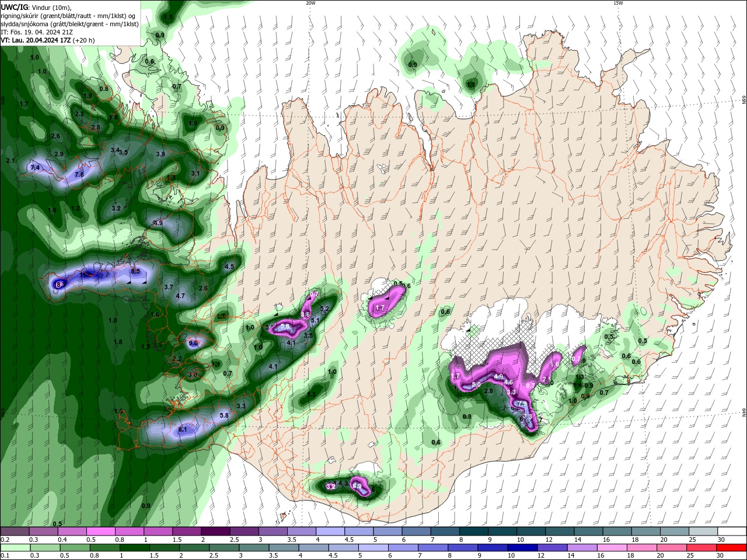Click the '2.9' precipitation value

click(x=59, y=153)
